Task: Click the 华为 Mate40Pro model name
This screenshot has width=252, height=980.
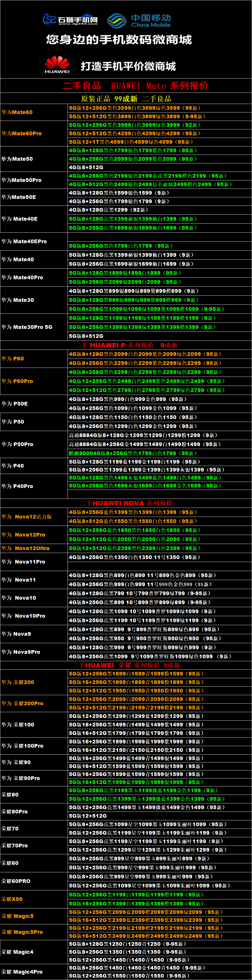Action: point(22,277)
